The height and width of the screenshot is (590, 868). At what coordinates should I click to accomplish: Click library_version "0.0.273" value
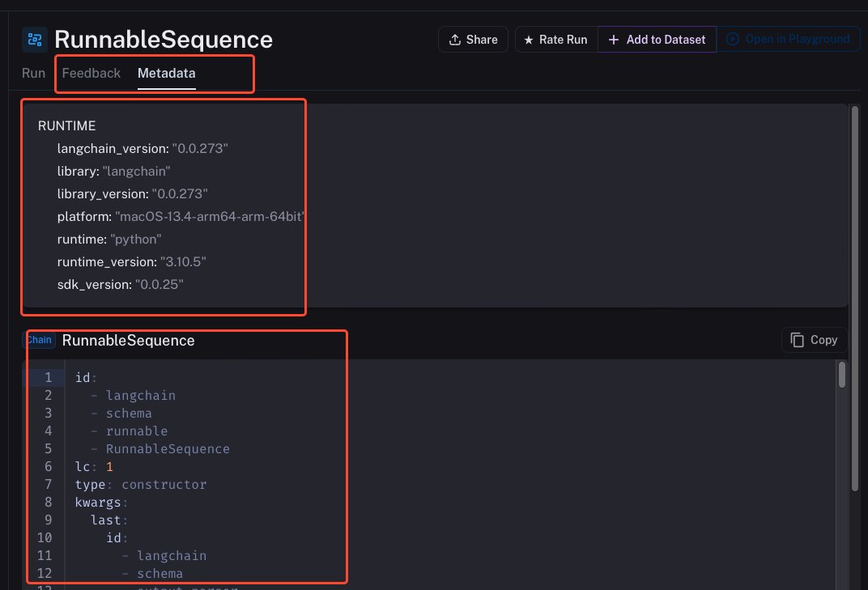coord(180,194)
